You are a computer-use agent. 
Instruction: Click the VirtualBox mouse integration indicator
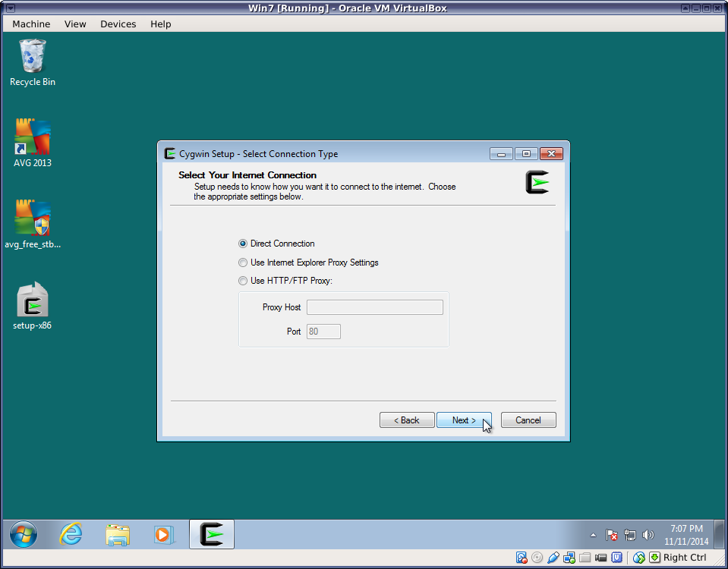(639, 558)
